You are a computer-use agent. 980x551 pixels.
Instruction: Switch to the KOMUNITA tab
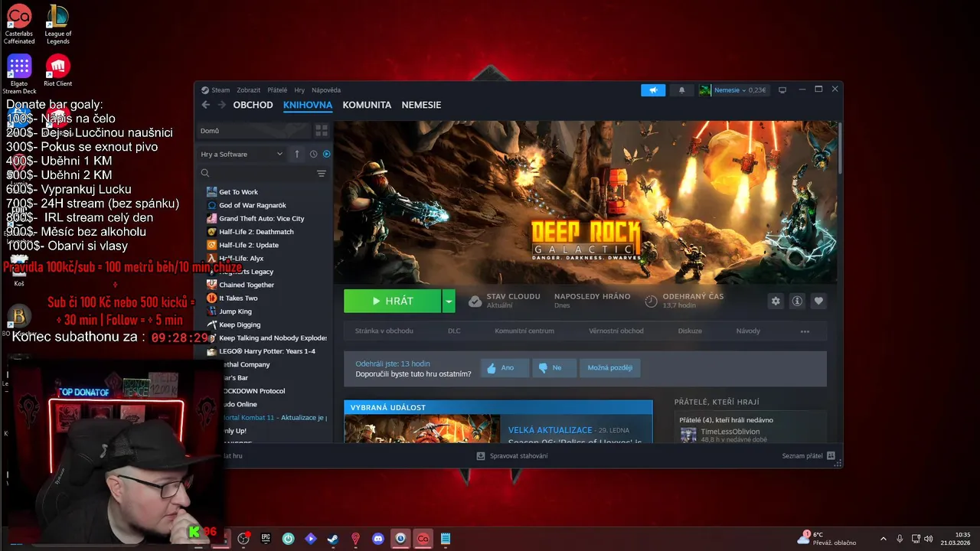367,105
